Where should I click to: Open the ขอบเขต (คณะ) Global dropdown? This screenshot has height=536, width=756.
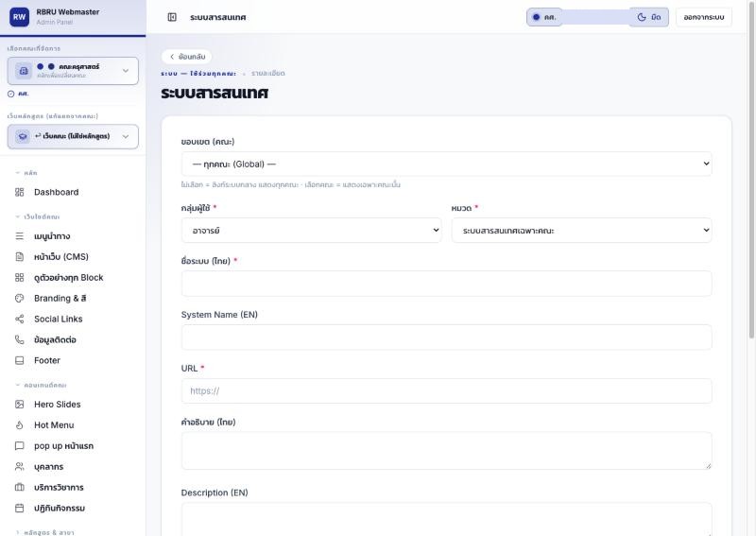446,164
